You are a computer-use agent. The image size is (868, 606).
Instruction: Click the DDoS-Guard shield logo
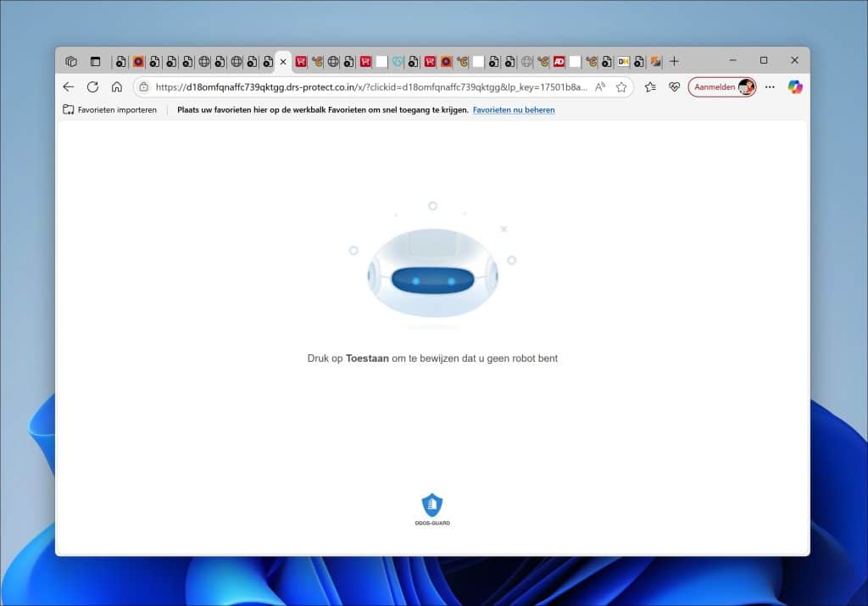(432, 509)
